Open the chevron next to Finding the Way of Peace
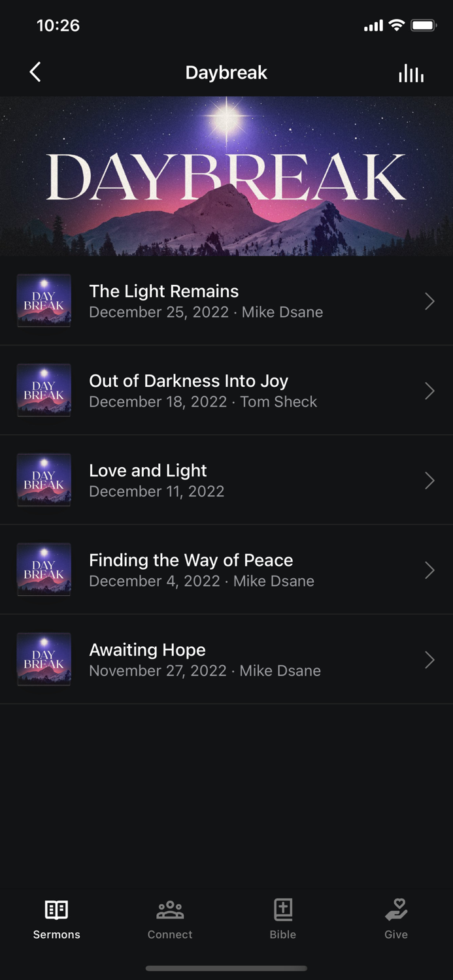This screenshot has width=453, height=980. pos(429,570)
